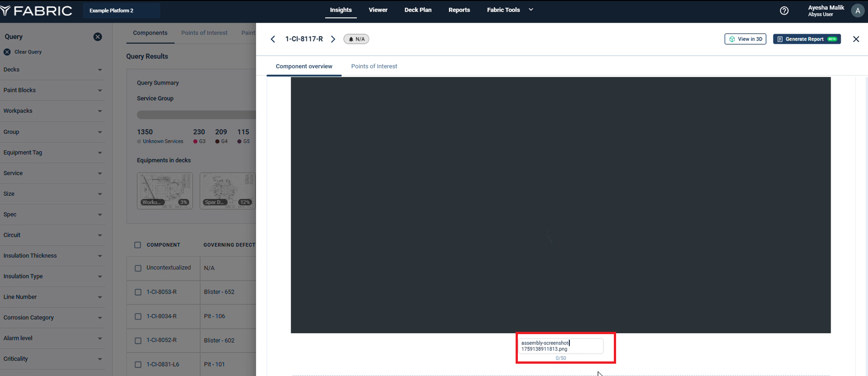868x376 pixels.
Task: Click the Clear Query x icon
Action: 7,52
